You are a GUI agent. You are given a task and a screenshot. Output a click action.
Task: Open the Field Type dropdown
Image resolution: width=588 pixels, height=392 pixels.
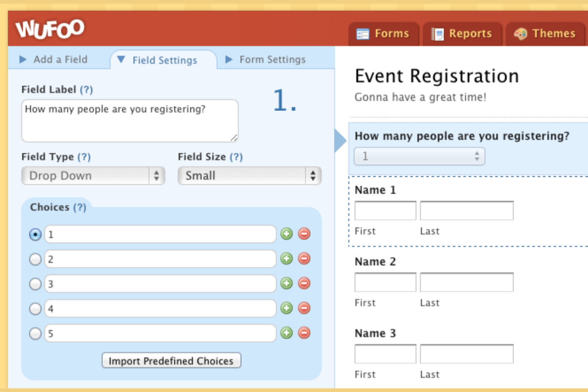[x=93, y=176]
